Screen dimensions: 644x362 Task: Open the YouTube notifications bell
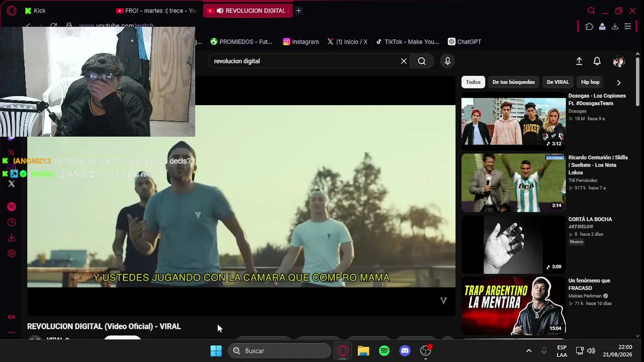[x=597, y=61]
